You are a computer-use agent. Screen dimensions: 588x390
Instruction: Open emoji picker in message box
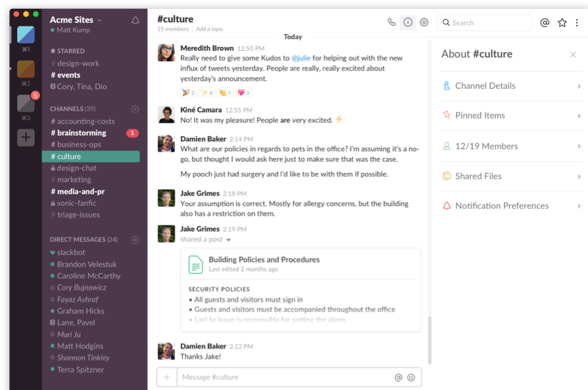tap(411, 378)
